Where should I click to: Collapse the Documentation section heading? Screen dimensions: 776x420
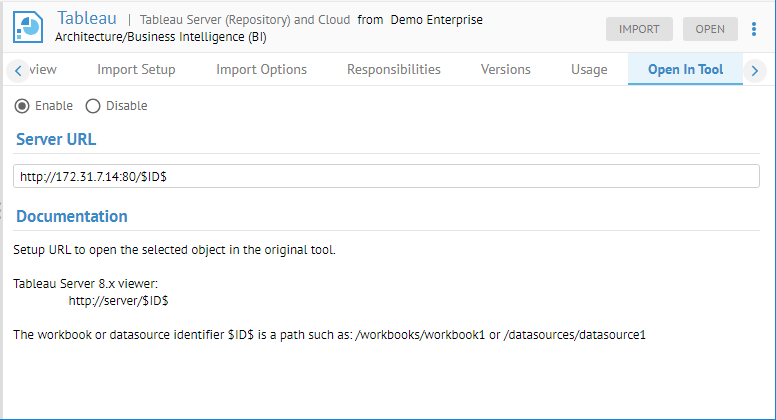pos(71,216)
